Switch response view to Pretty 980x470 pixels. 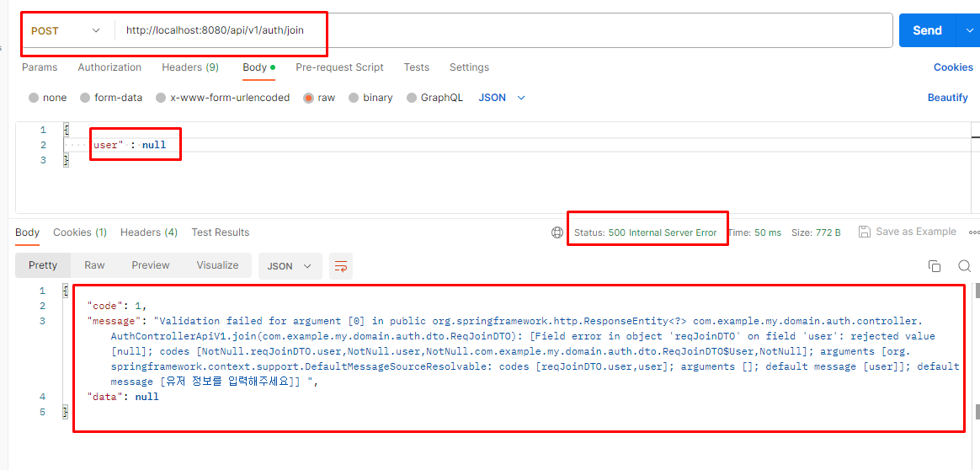[x=42, y=265]
